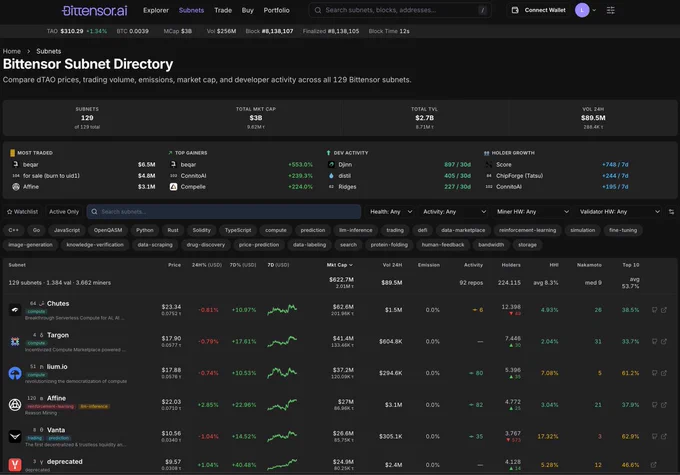680x475 pixels.
Task: Focus the Search subnets filter field
Action: pos(224,212)
